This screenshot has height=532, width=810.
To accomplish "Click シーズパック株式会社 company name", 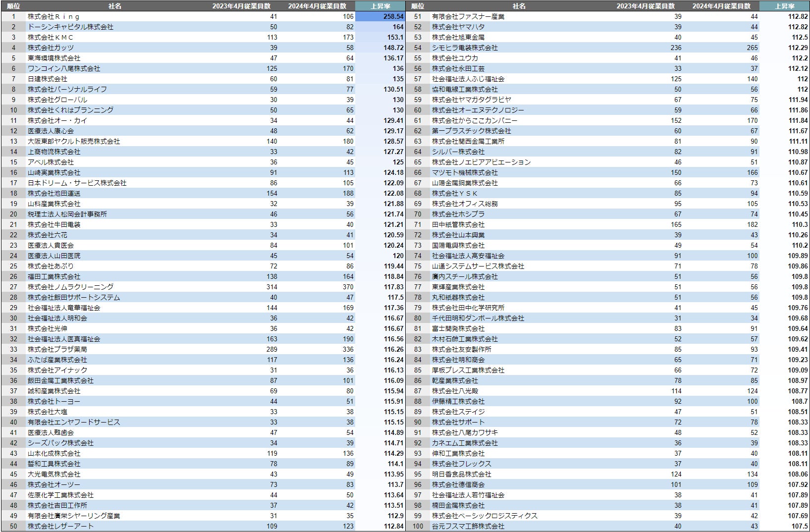I will 60,443.
